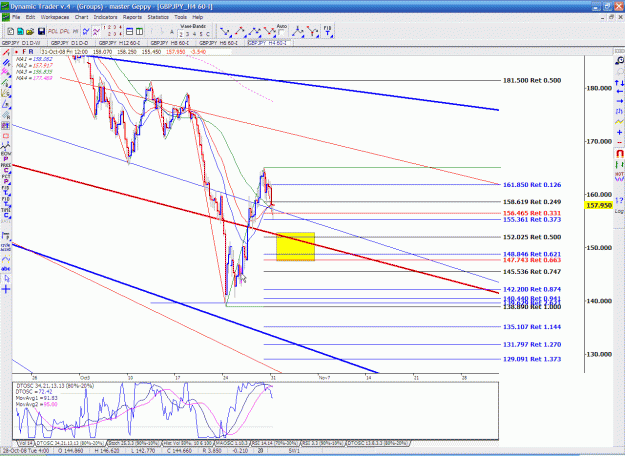Switch to GBPJPY D1 D-W tab
This screenshot has width=625, height=456.
21,43
